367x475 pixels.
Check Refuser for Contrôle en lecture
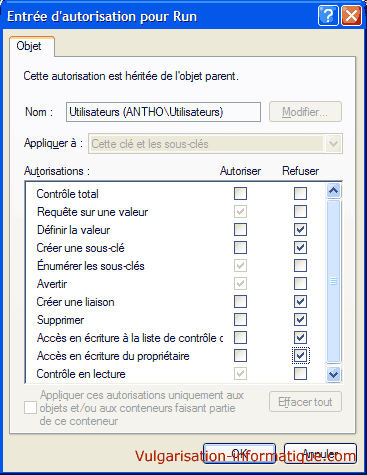(x=300, y=374)
